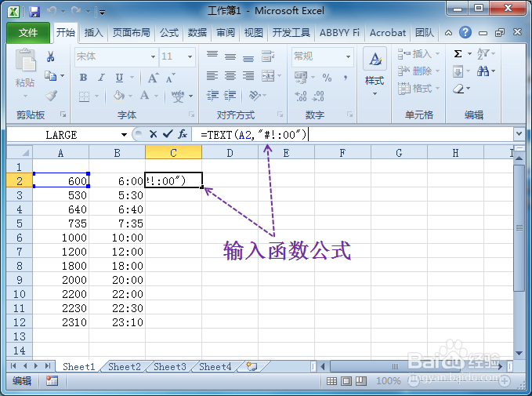
Task: Click the Cut scissors icon
Action: [51, 56]
